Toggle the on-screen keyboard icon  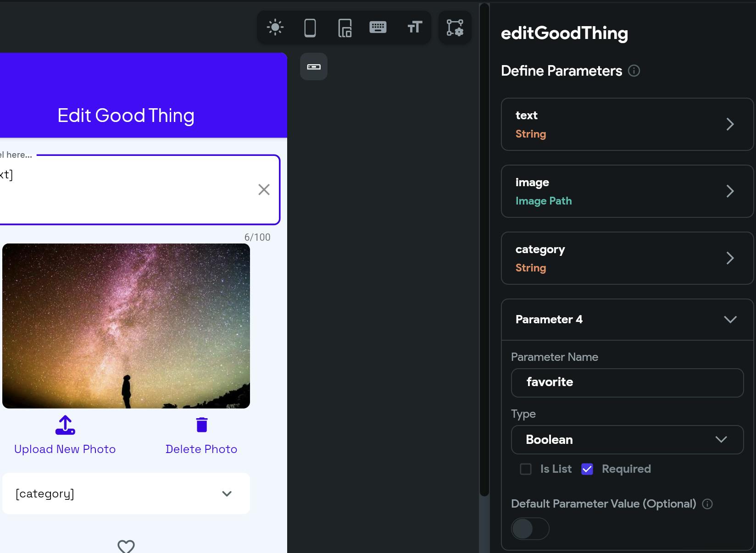(x=378, y=28)
